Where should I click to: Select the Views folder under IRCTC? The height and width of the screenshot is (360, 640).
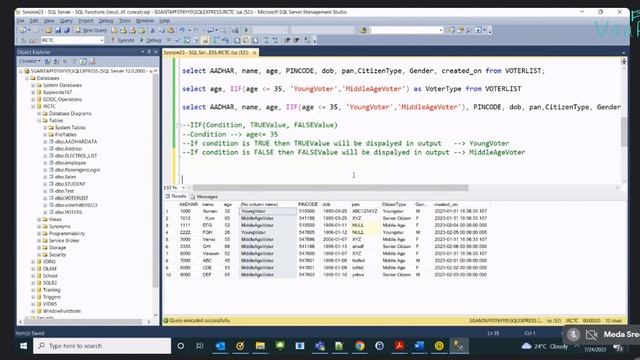point(55,219)
